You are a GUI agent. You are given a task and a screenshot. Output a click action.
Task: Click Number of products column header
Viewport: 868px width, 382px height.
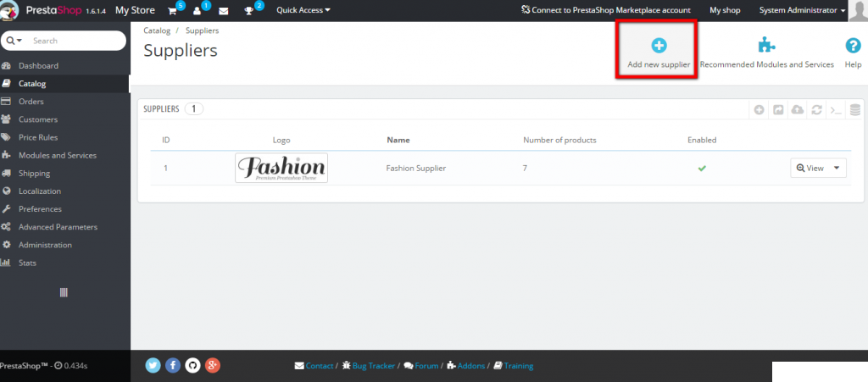pos(559,140)
